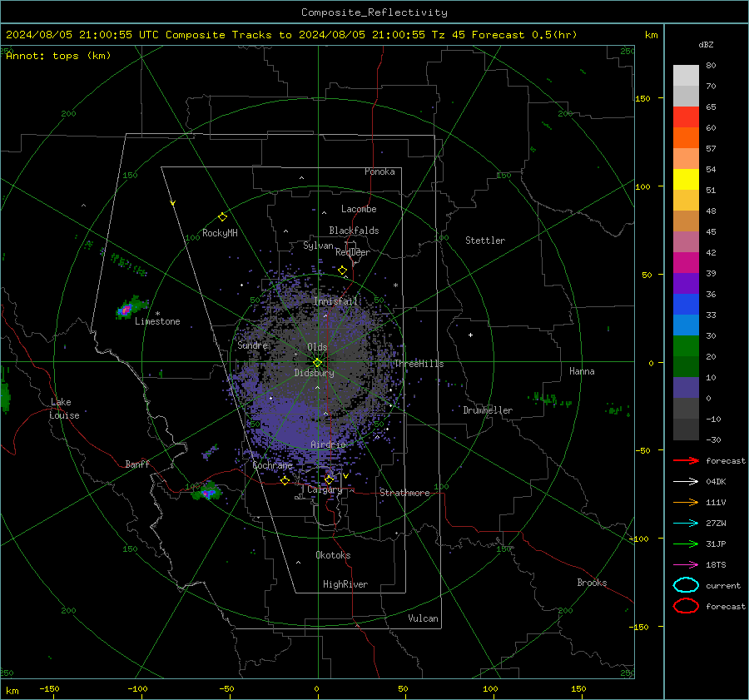Click the Calgary city label
This screenshot has width=749, height=700.
click(x=325, y=489)
